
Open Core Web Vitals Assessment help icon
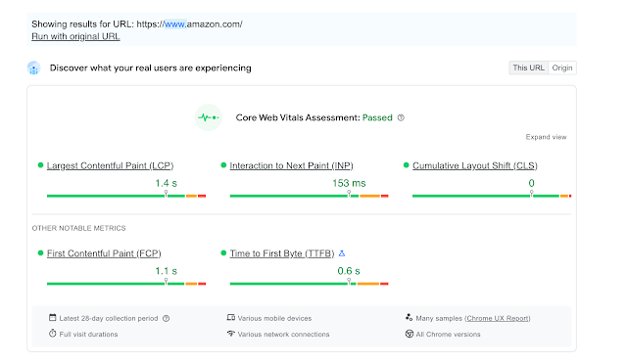click(x=401, y=117)
